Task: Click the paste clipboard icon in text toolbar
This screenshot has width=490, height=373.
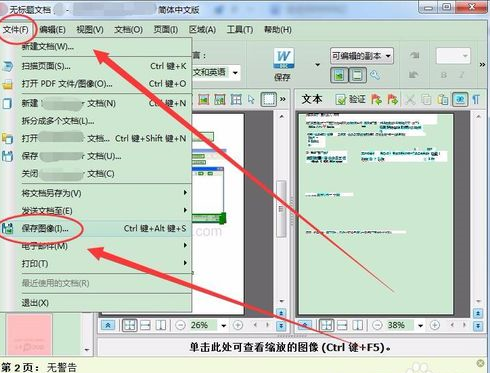Action: (443, 100)
